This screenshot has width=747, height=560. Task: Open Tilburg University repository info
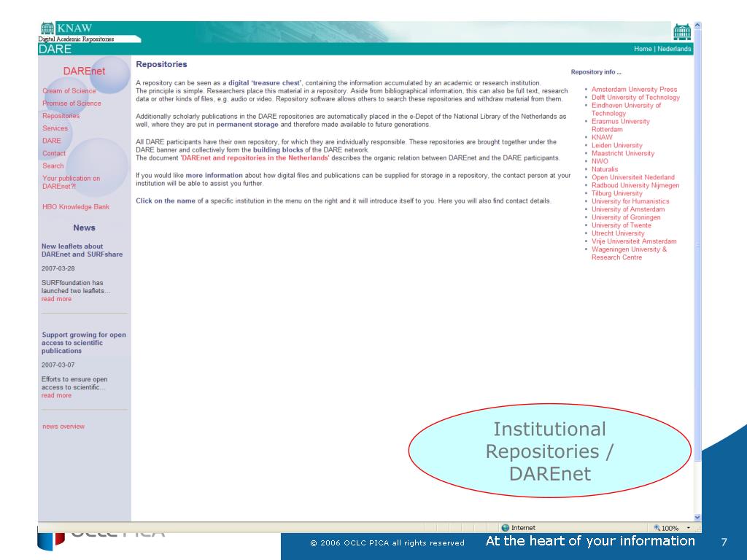point(617,193)
